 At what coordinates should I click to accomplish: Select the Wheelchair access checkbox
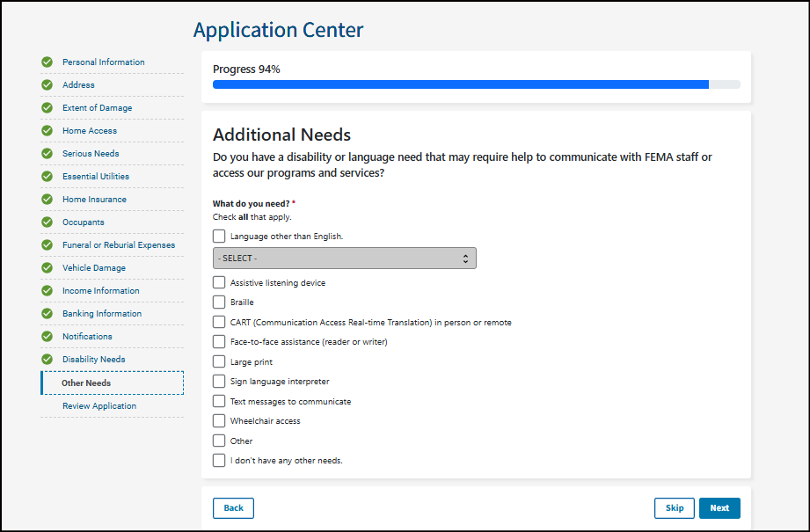[x=219, y=421]
